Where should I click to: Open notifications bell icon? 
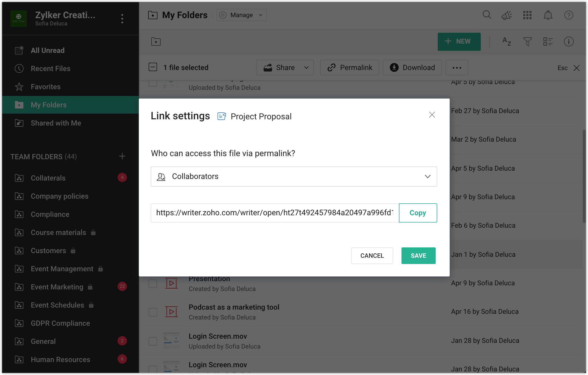[x=548, y=15]
